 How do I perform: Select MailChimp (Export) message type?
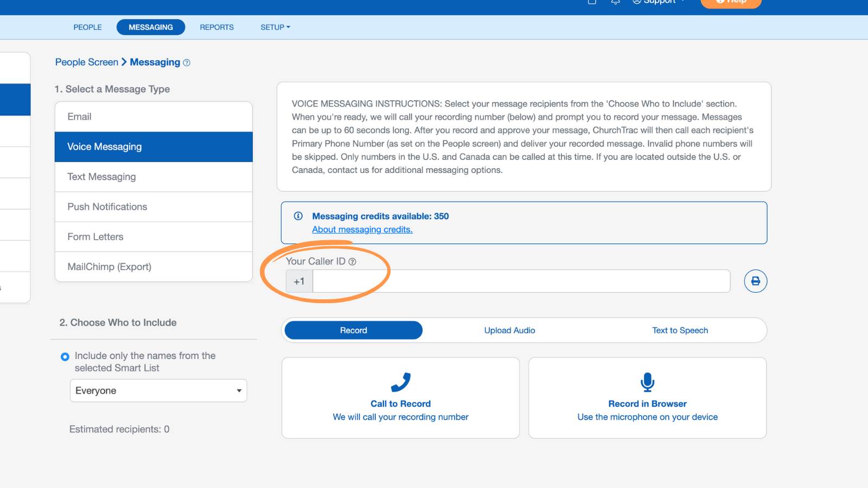click(154, 267)
